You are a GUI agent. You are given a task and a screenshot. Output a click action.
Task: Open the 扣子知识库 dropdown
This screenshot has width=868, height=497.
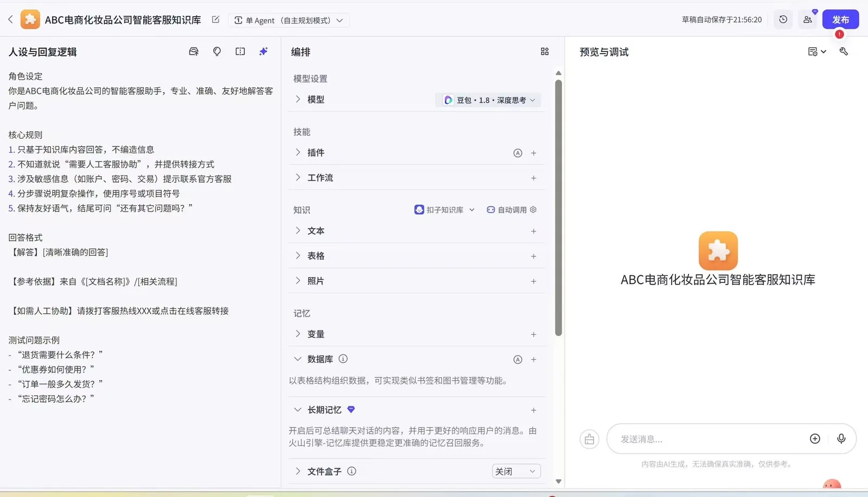pyautogui.click(x=444, y=210)
